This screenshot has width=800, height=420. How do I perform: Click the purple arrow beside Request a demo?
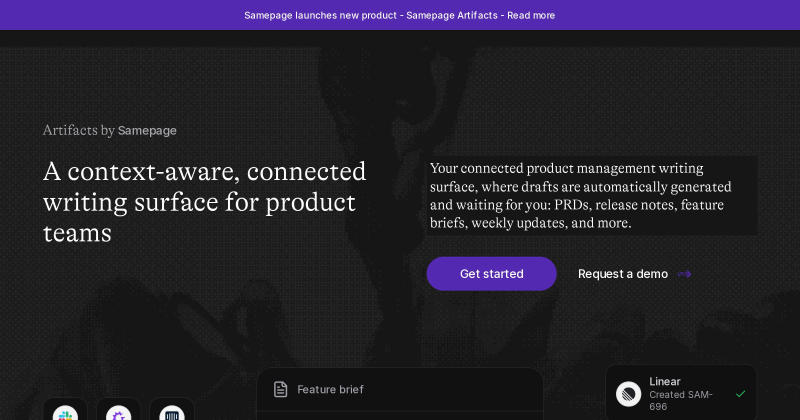(x=685, y=275)
